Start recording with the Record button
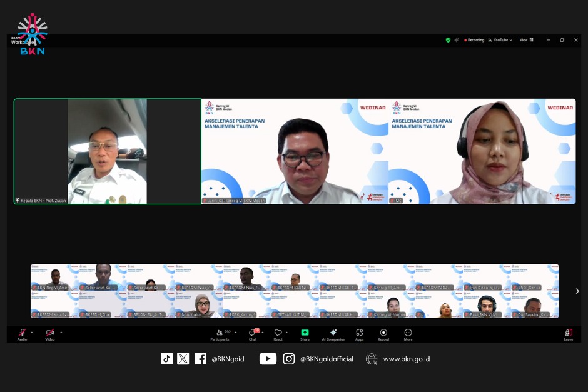 tap(383, 334)
